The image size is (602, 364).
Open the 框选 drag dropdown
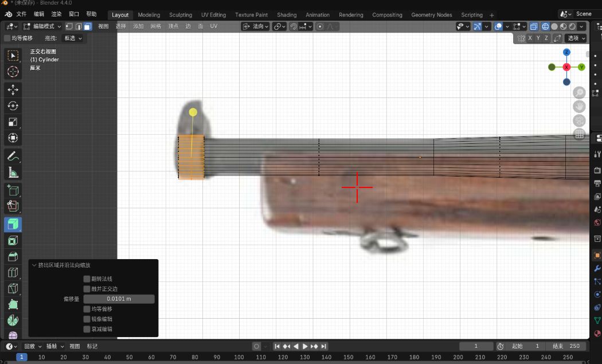click(x=72, y=38)
